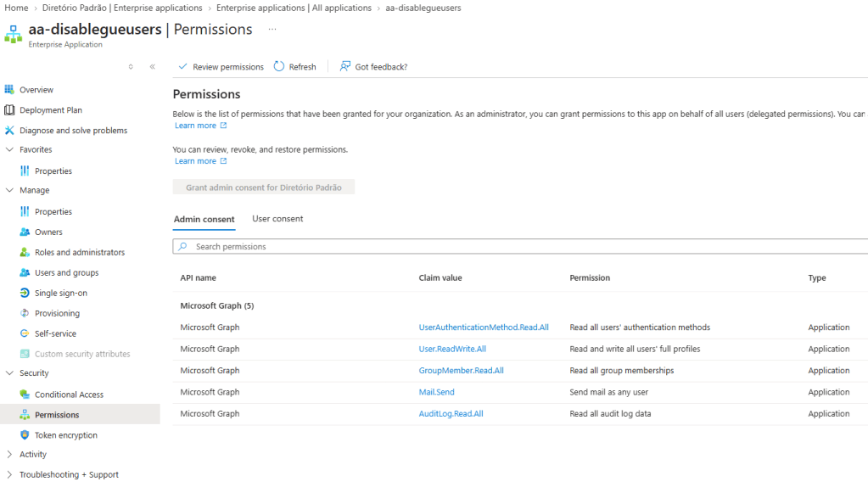Select the Admin consent tab

point(204,219)
